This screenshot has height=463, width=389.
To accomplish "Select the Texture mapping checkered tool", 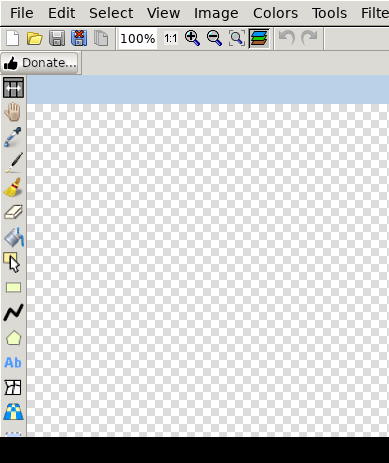I will click(x=13, y=412).
